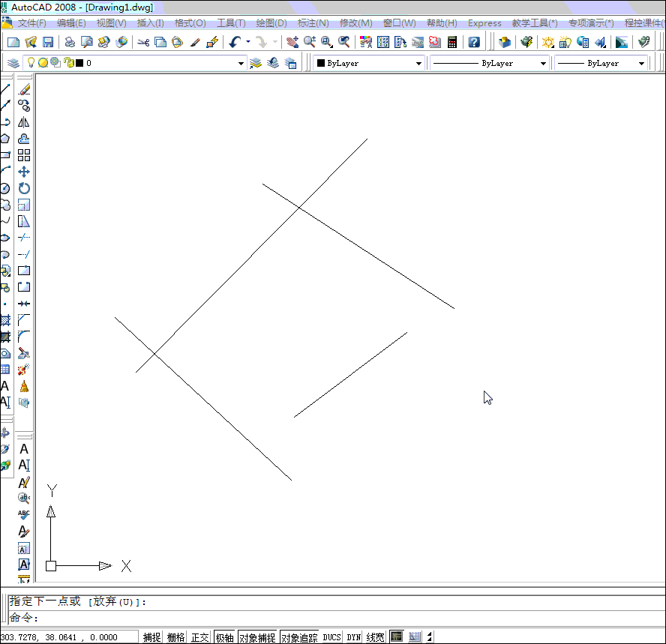
Task: Click the Cut scissors icon
Action: (143, 42)
